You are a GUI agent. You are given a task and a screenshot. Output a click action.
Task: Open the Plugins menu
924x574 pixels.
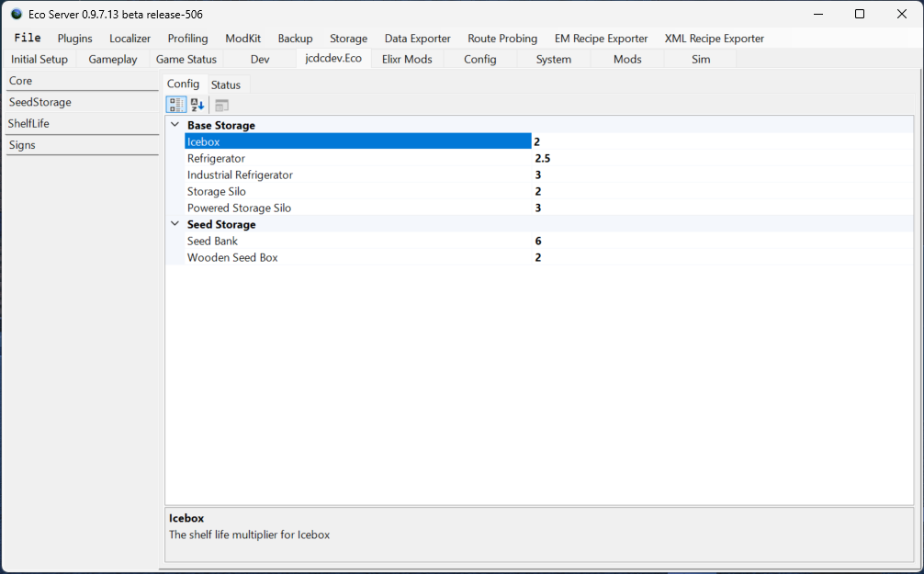pyautogui.click(x=74, y=39)
